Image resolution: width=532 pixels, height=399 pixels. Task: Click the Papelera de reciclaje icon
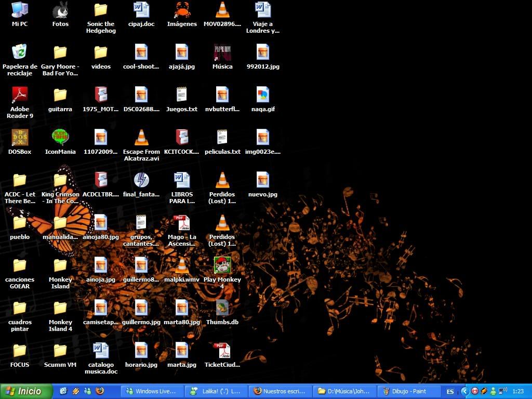[x=20, y=52]
